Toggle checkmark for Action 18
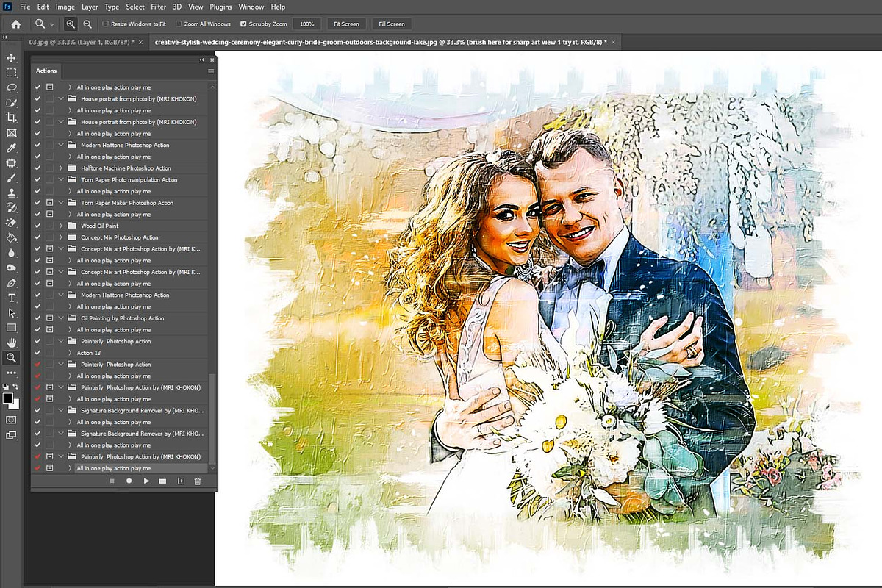The height and width of the screenshot is (588, 882). point(37,353)
